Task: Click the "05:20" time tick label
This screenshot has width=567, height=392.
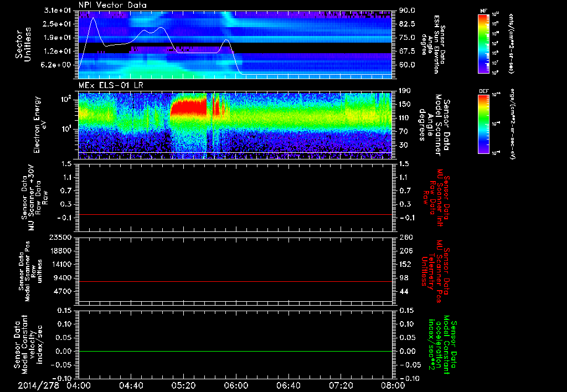Action: click(x=183, y=385)
